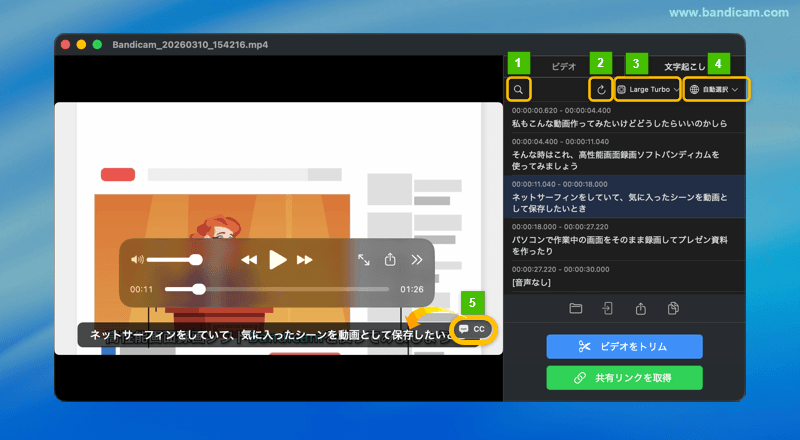
Task: Click the regenerate transcription refresh icon
Action: pyautogui.click(x=601, y=90)
